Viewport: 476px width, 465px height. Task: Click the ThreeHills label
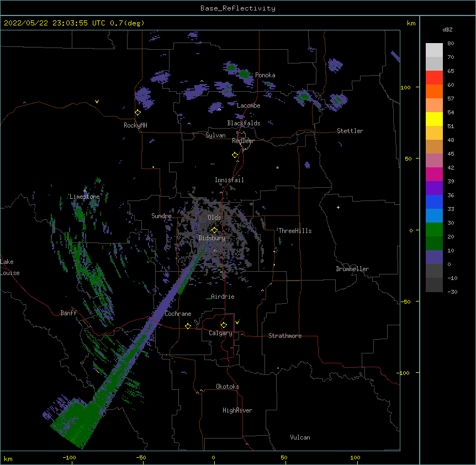point(295,231)
